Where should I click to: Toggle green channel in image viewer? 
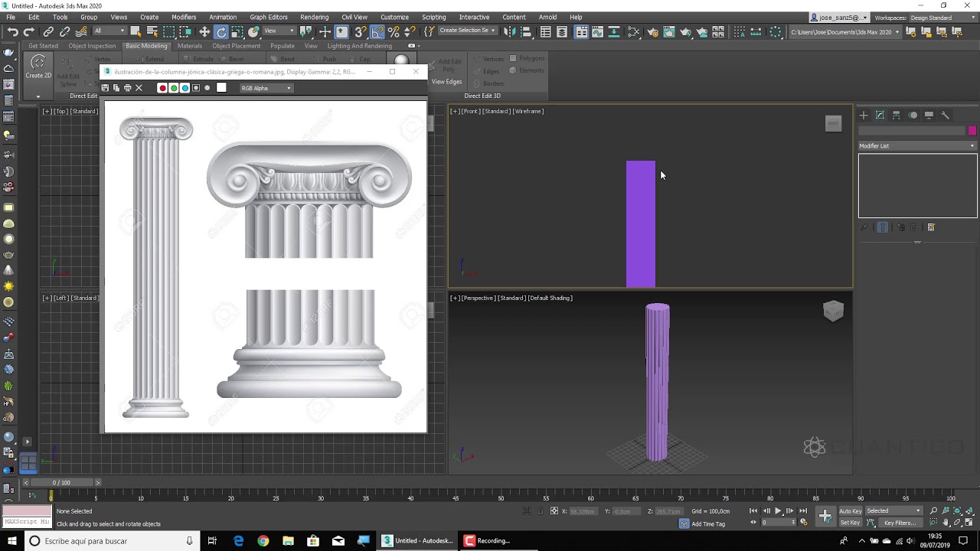point(174,88)
